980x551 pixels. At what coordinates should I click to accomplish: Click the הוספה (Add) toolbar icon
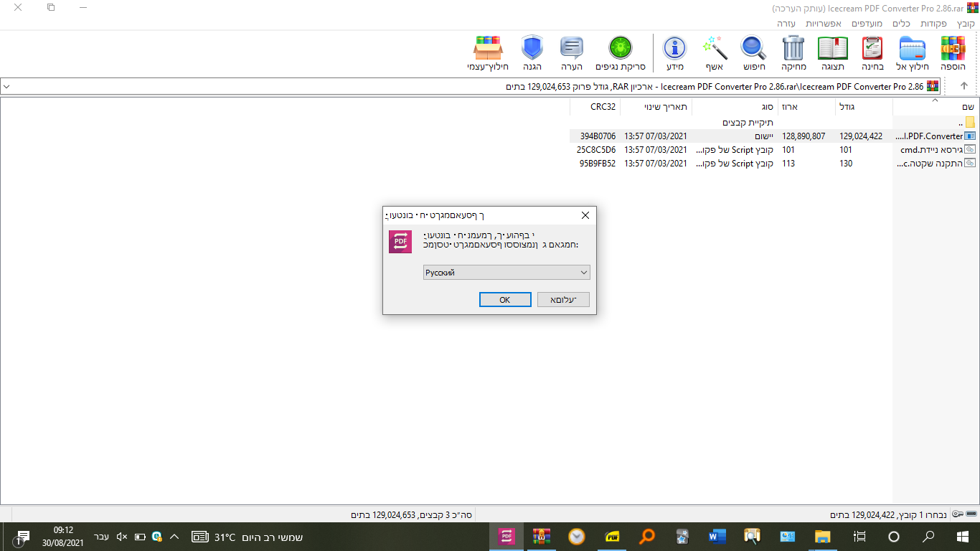953,53
